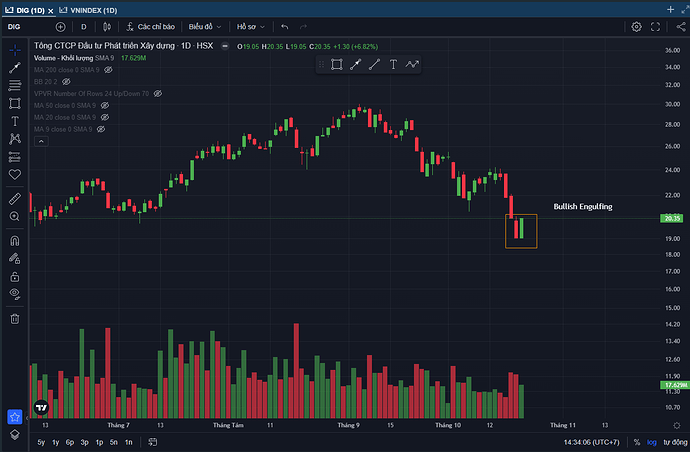Switch to the VNINDEX (1D) tab
The image size is (690, 452).
coord(91,8)
